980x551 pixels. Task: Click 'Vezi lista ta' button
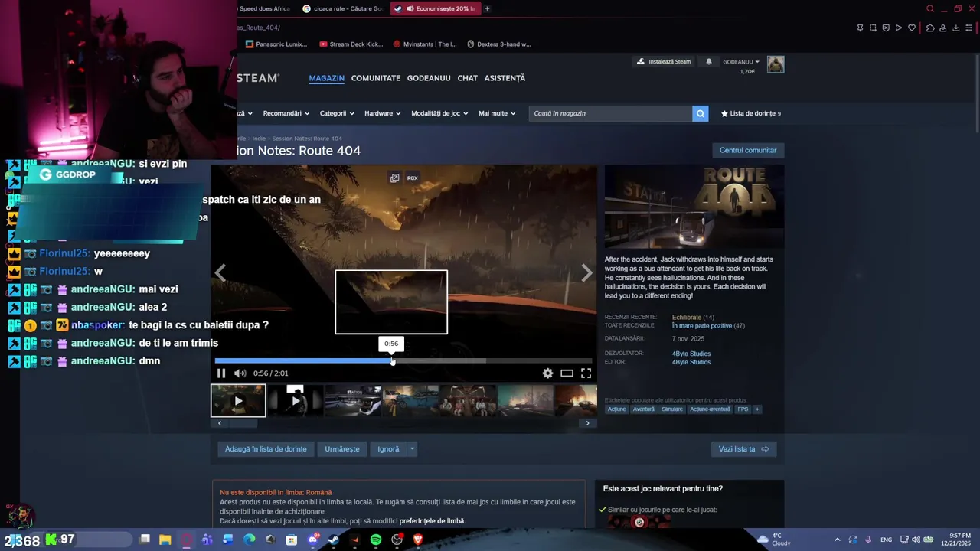(x=743, y=449)
